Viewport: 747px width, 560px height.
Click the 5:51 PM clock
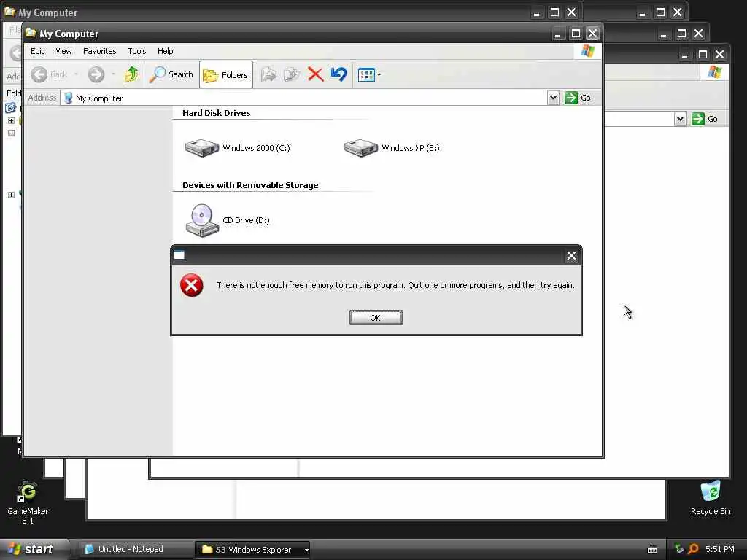tap(720, 549)
